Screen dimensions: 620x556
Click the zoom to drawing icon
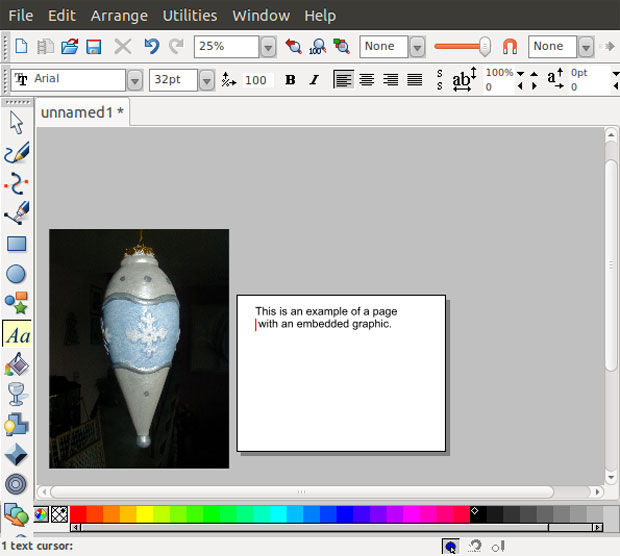point(342,47)
